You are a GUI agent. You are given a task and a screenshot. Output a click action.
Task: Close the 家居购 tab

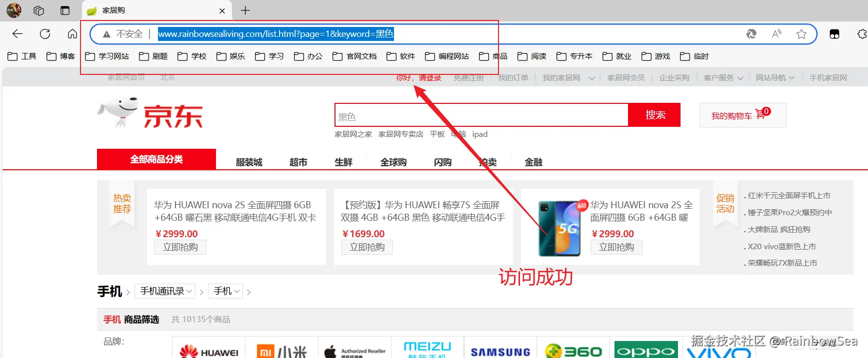(222, 11)
